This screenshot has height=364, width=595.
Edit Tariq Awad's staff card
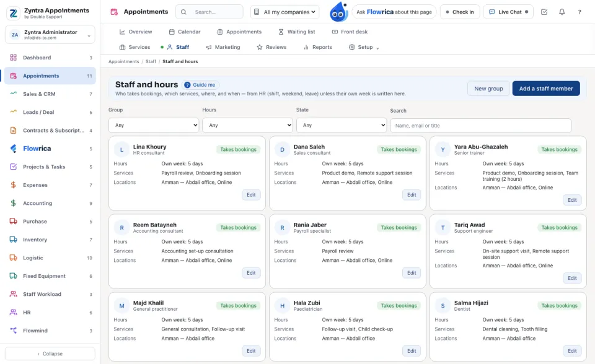[572, 278]
